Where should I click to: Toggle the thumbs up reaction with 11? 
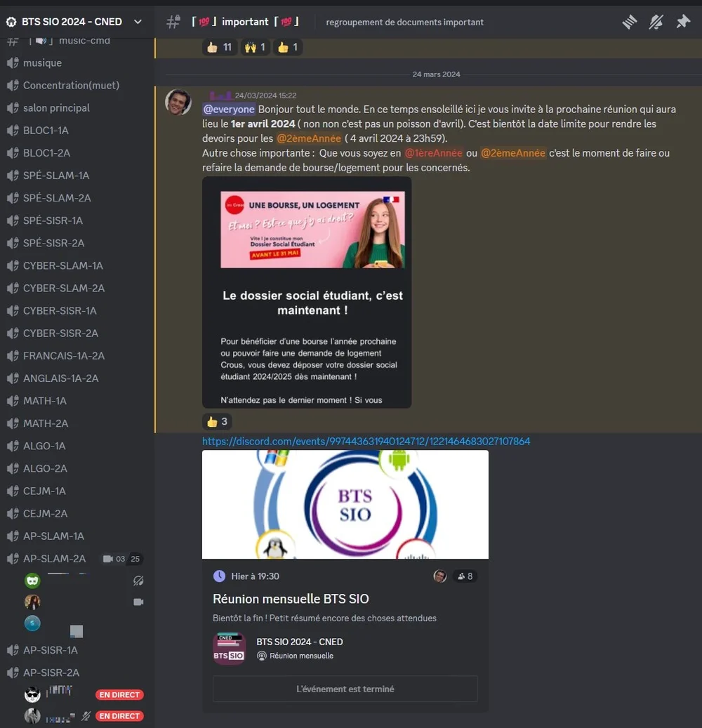pos(220,47)
